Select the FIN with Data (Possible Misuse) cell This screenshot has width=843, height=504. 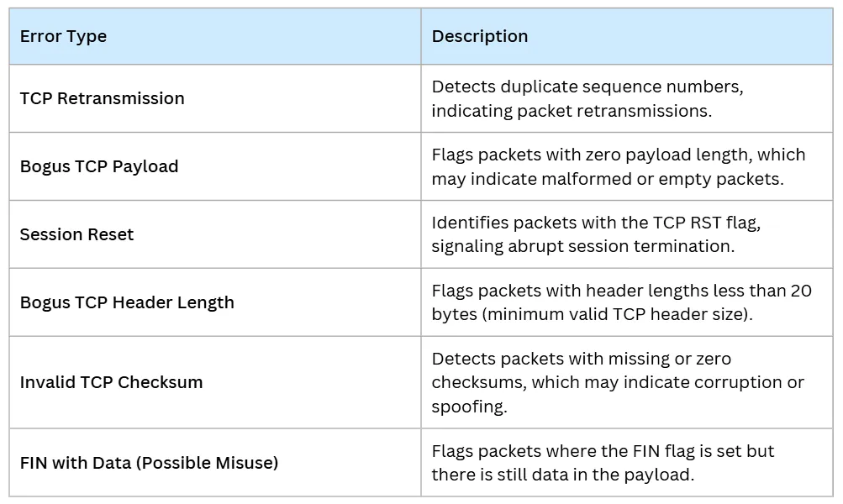coord(149,462)
